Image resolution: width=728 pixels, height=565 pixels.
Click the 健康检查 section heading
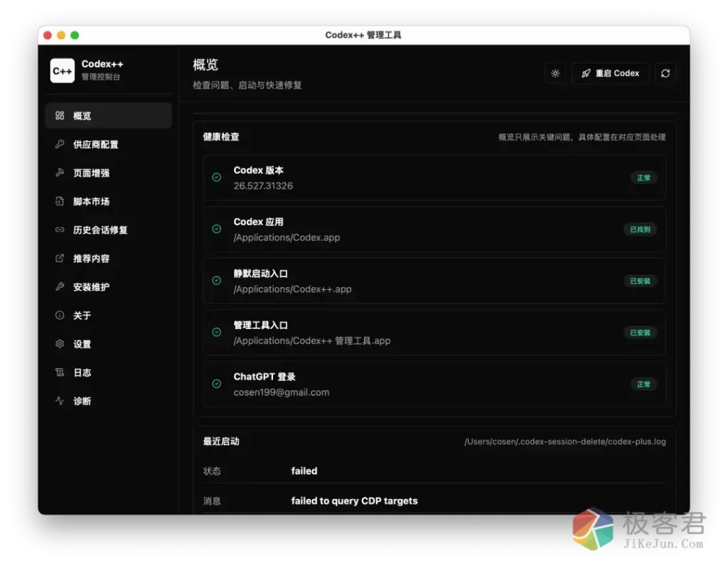click(221, 137)
